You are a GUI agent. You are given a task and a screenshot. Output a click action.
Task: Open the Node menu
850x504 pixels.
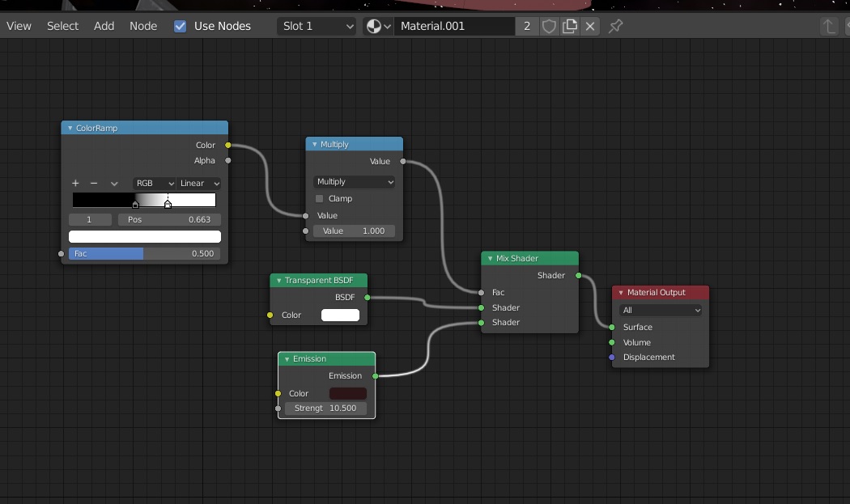(143, 26)
